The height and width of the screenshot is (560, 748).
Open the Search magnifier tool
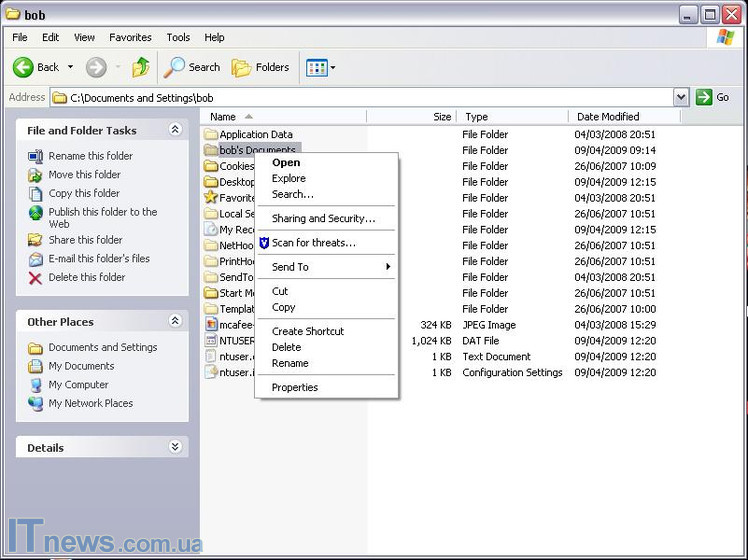(x=175, y=67)
